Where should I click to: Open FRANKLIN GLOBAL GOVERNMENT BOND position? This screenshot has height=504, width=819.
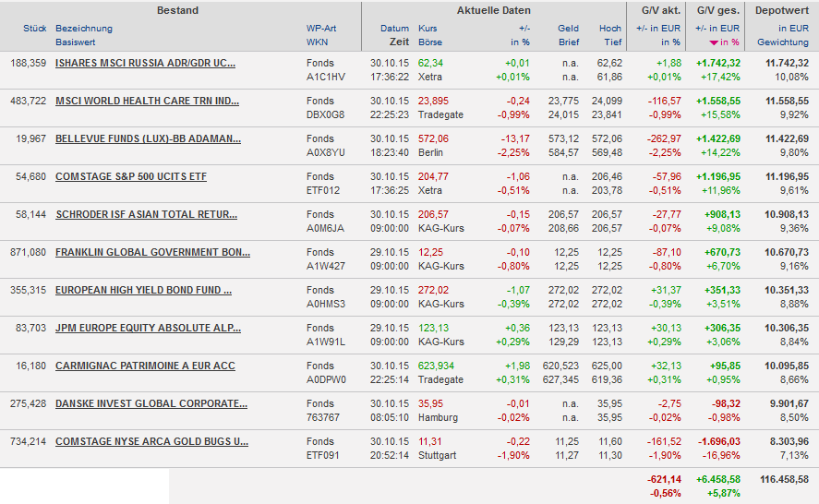[x=152, y=252]
